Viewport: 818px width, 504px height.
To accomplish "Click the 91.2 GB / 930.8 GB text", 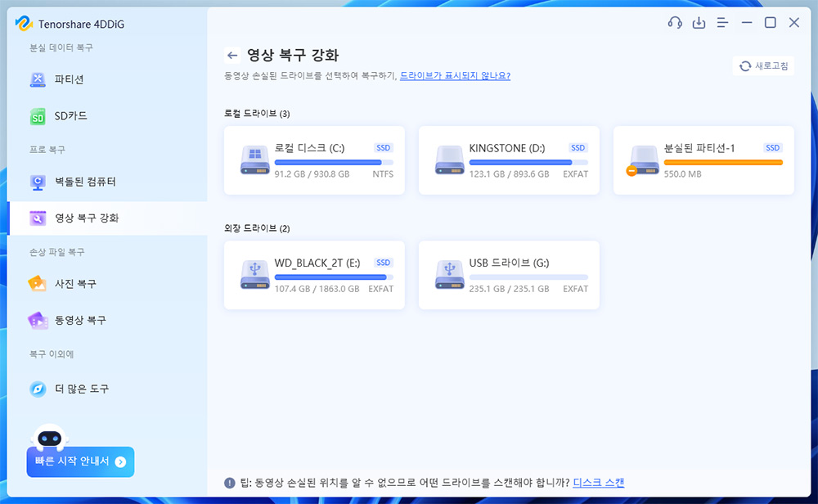I will click(312, 174).
